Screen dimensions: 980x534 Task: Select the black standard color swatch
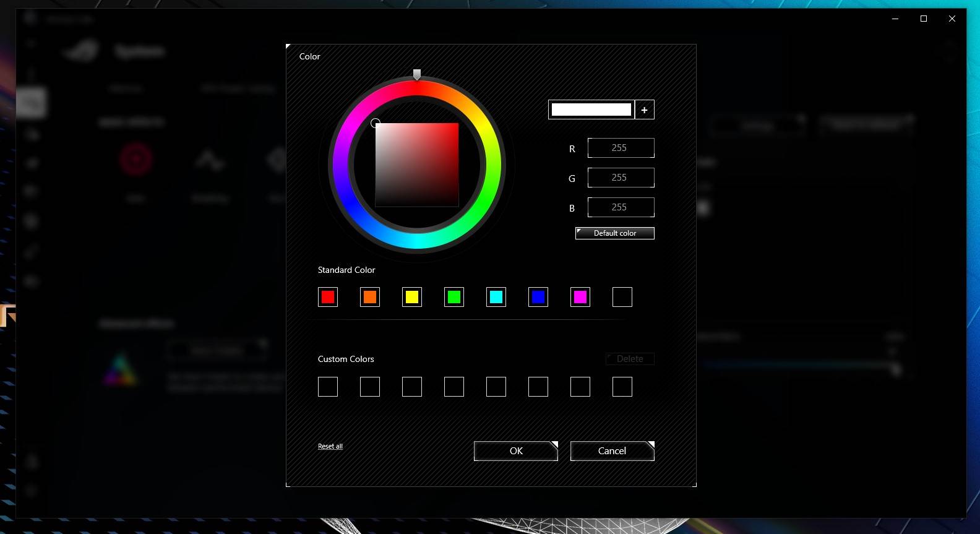[x=622, y=297]
